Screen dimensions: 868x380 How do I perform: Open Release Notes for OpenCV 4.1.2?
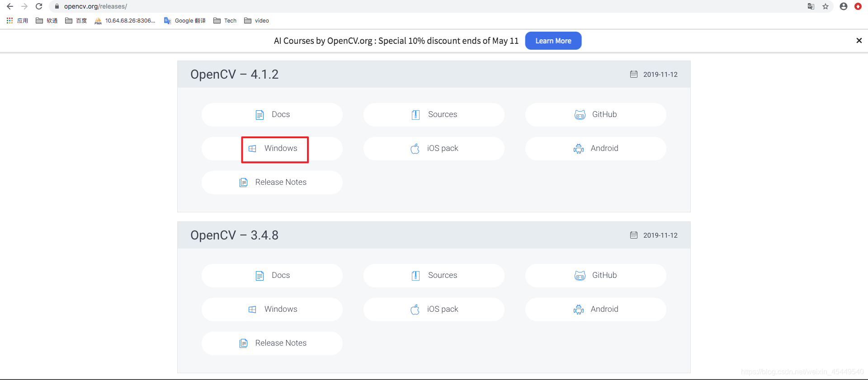pyautogui.click(x=272, y=183)
